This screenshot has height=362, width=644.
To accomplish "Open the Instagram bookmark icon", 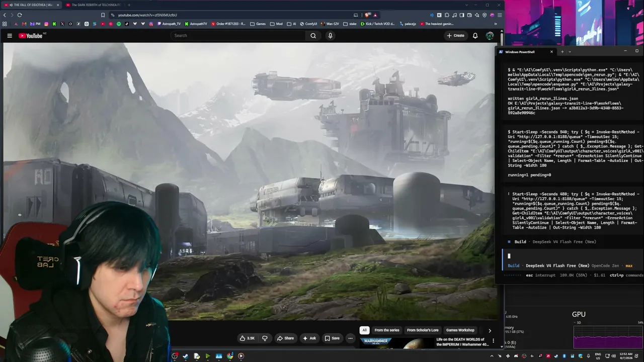I will pos(46,24).
